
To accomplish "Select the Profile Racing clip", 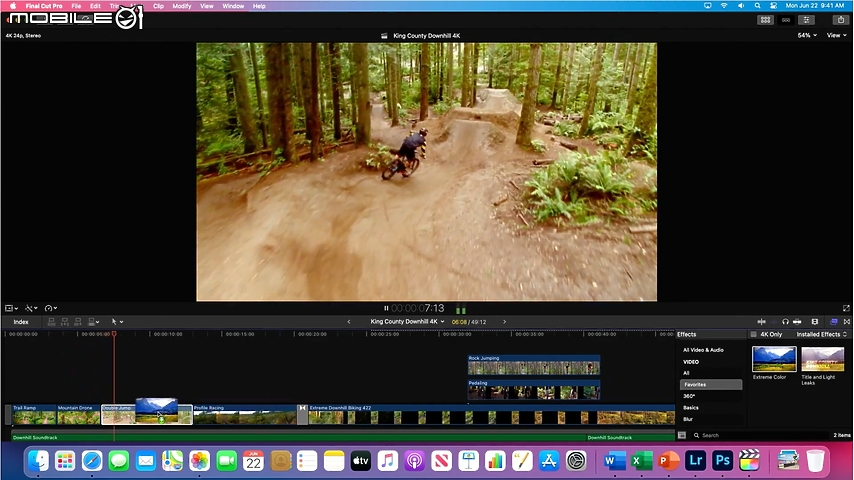I will point(245,415).
